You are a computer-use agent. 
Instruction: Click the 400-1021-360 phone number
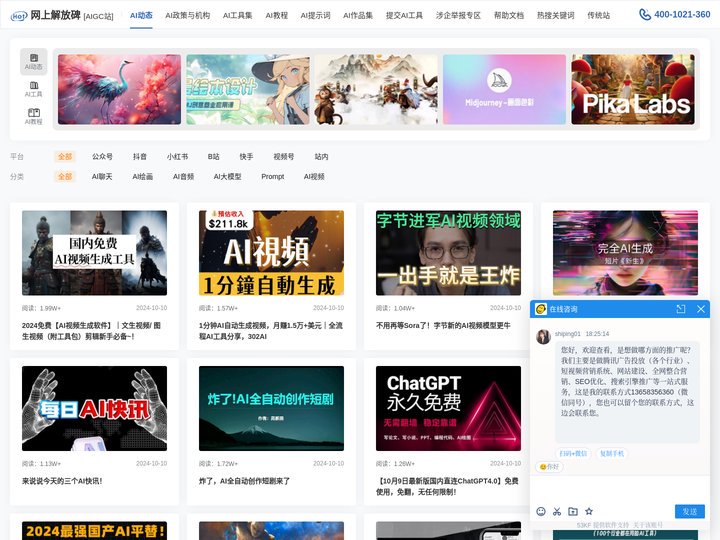682,15
